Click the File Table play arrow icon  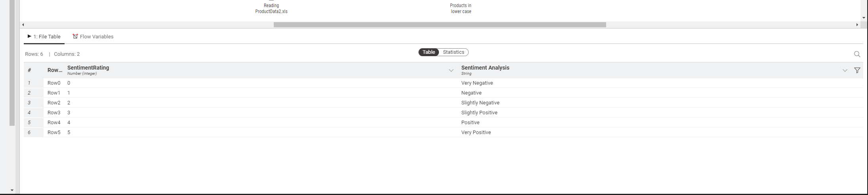pyautogui.click(x=29, y=36)
